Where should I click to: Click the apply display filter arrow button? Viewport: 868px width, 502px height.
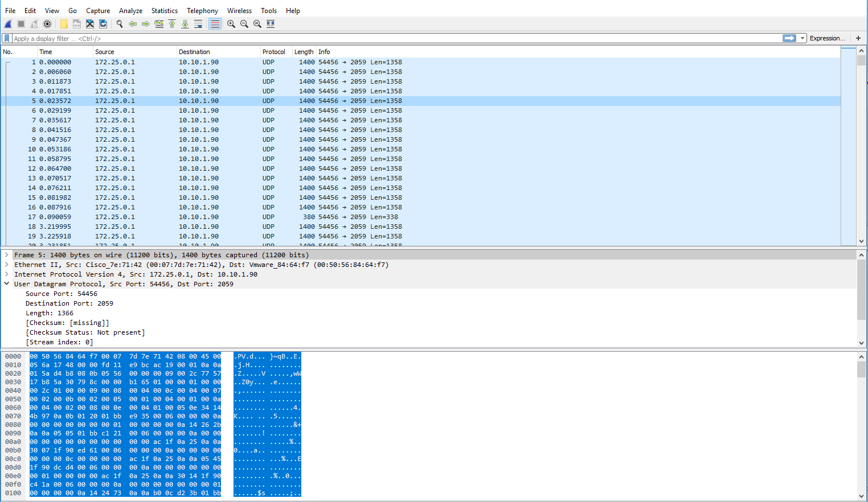click(x=789, y=38)
